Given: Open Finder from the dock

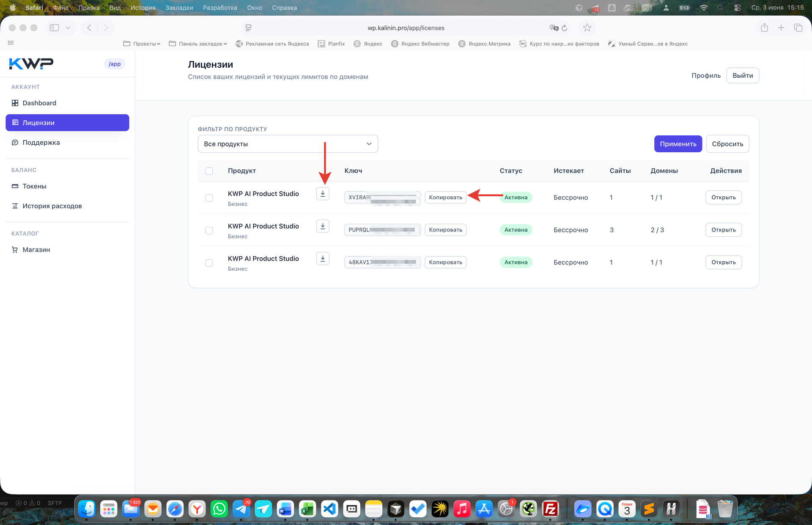Looking at the screenshot, I should (x=87, y=509).
